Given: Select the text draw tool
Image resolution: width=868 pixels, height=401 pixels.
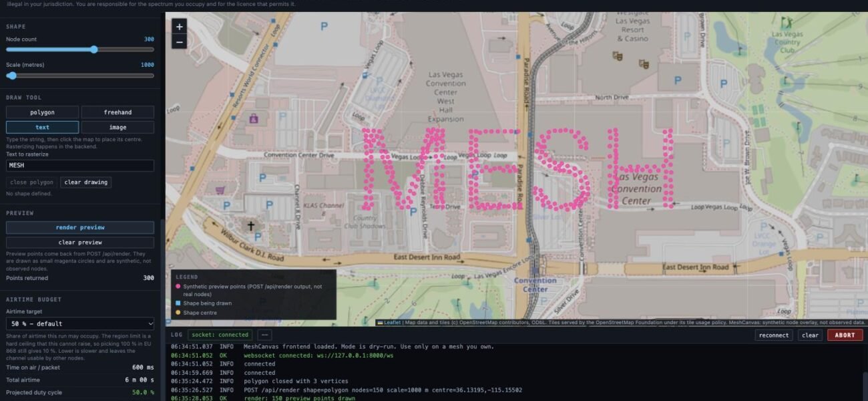Looking at the screenshot, I should (42, 127).
